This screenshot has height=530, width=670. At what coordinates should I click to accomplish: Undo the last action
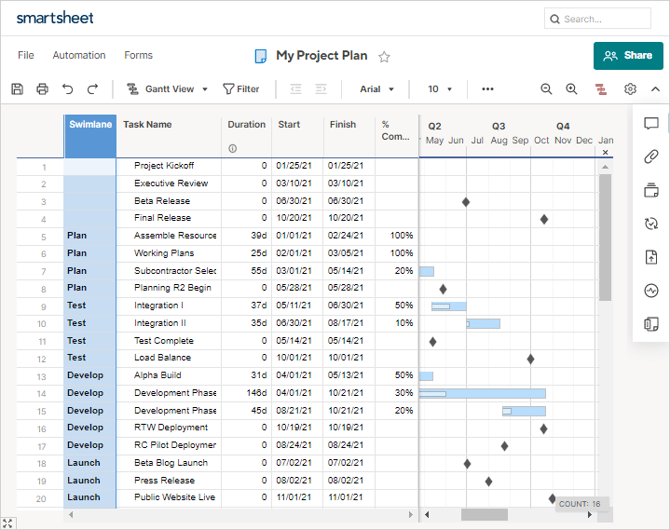click(x=67, y=89)
